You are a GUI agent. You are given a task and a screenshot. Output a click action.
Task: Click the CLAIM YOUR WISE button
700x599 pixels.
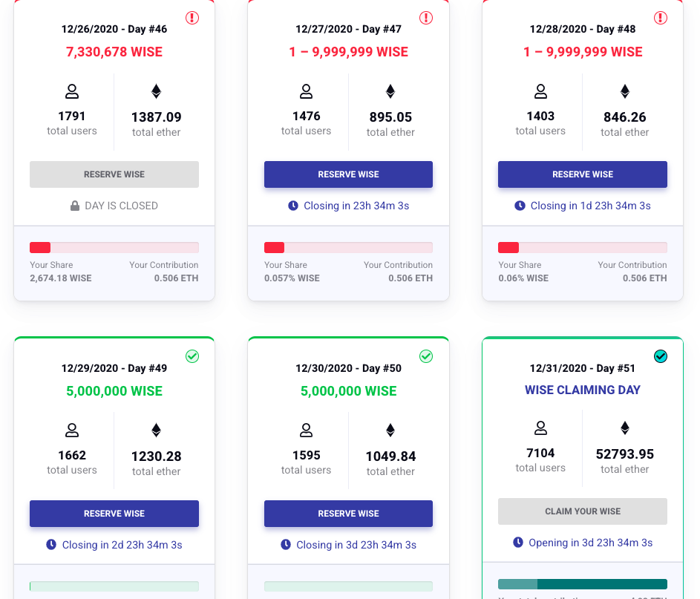[583, 511]
